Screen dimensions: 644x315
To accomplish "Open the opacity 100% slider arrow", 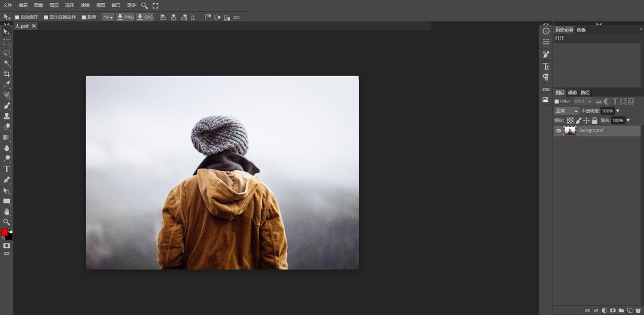I will pos(618,111).
